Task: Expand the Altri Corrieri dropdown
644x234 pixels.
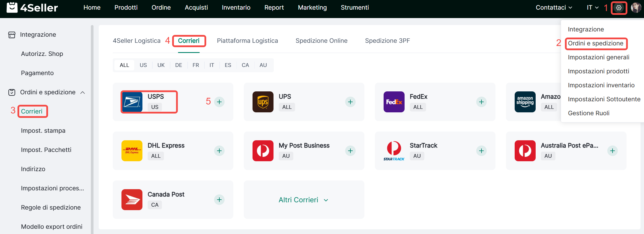Action: (304, 200)
